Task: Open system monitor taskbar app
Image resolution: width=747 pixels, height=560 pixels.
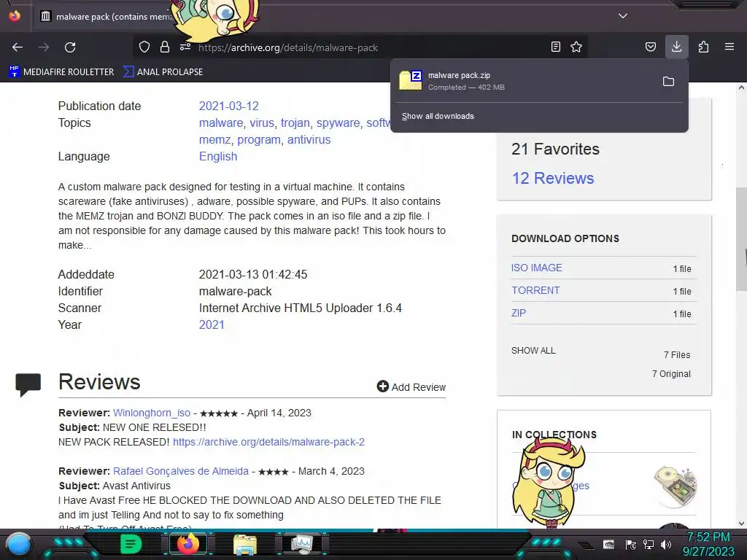Action: [x=302, y=544]
